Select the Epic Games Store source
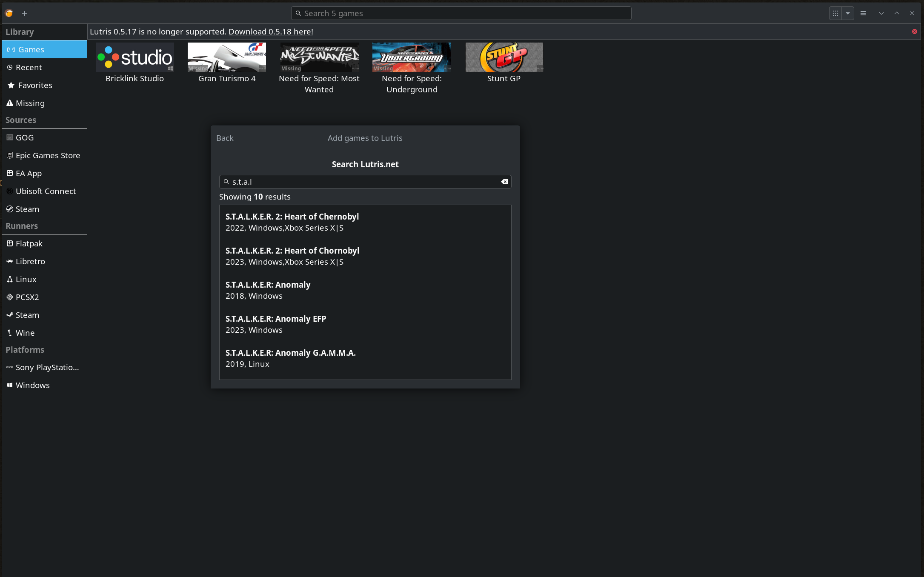 (44, 155)
